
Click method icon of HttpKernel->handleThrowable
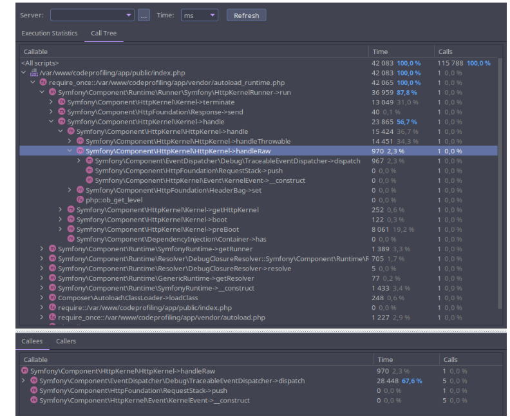tap(80, 141)
